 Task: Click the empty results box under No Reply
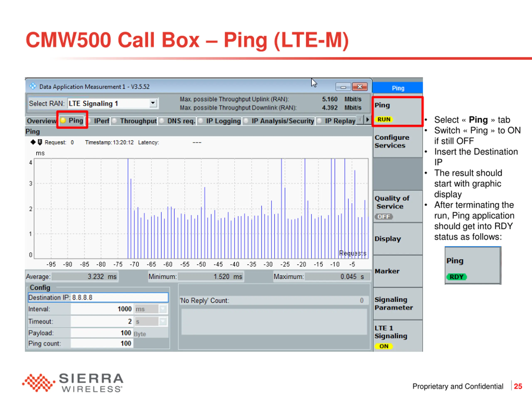tap(274, 322)
